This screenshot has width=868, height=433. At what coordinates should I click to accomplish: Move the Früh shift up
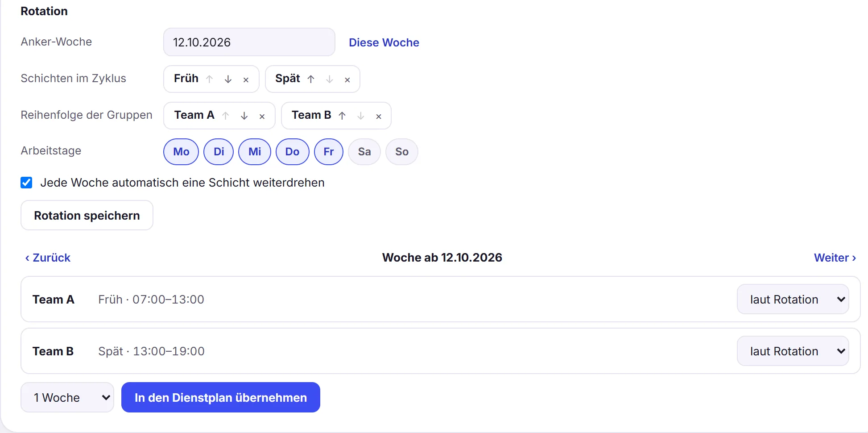[209, 79]
